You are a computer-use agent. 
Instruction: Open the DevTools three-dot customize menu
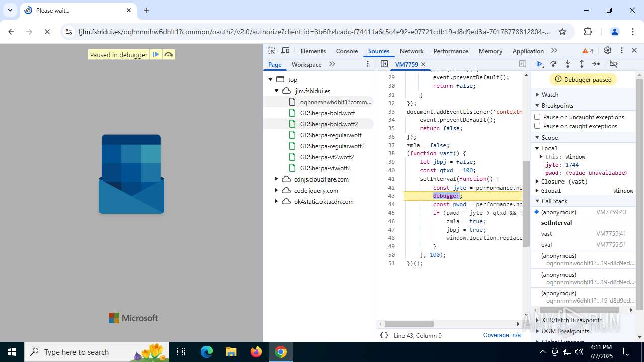pyautogui.click(x=622, y=51)
